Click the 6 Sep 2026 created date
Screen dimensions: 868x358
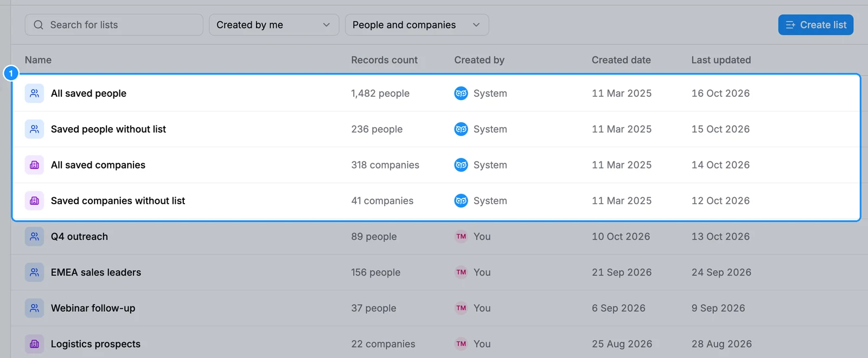618,309
